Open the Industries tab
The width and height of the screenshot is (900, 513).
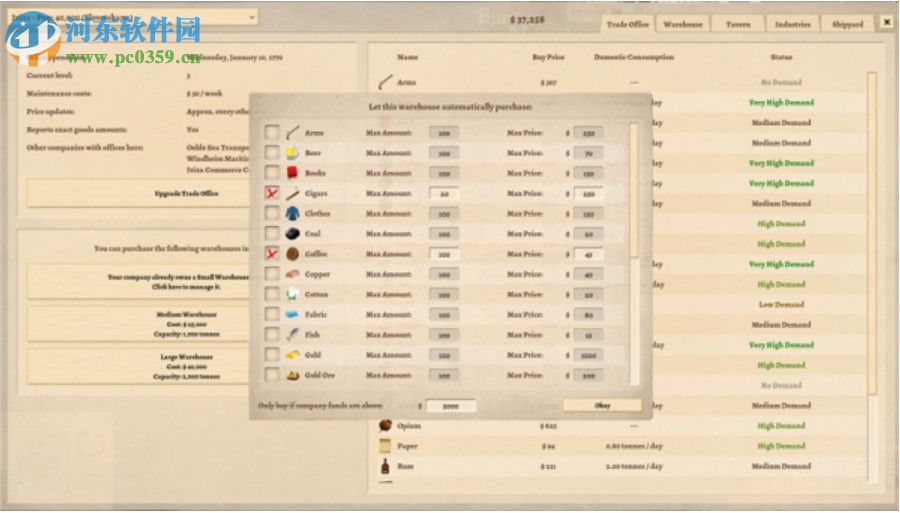[793, 24]
